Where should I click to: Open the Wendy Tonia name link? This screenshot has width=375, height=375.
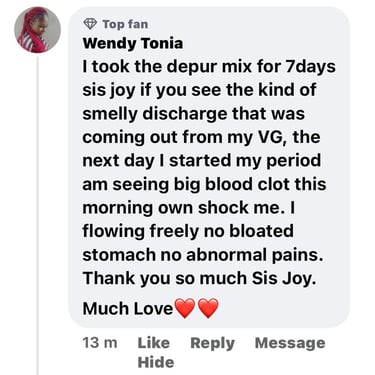click(133, 44)
